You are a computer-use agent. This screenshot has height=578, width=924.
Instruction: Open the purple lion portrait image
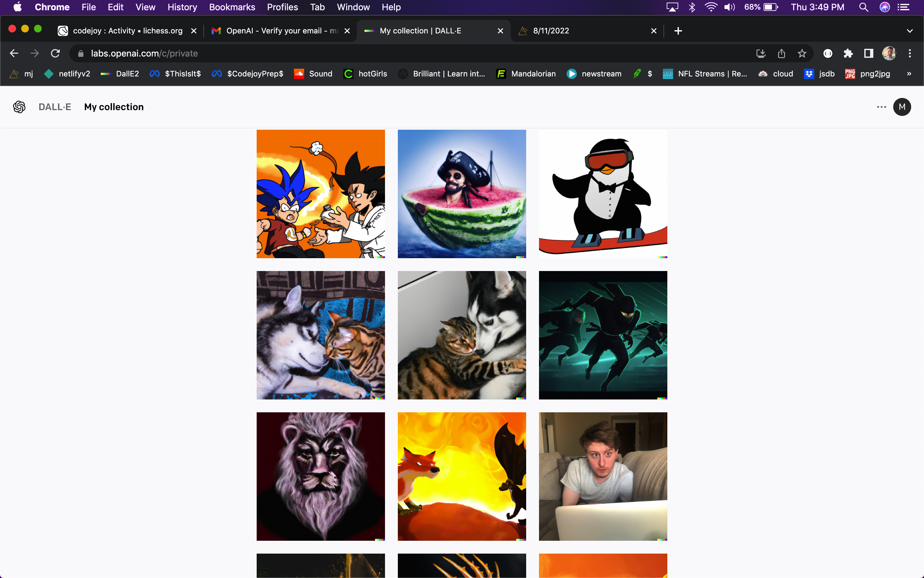(321, 476)
